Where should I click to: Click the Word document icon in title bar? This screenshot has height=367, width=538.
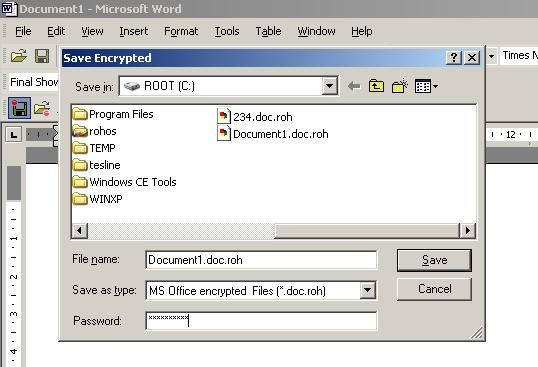(9, 9)
